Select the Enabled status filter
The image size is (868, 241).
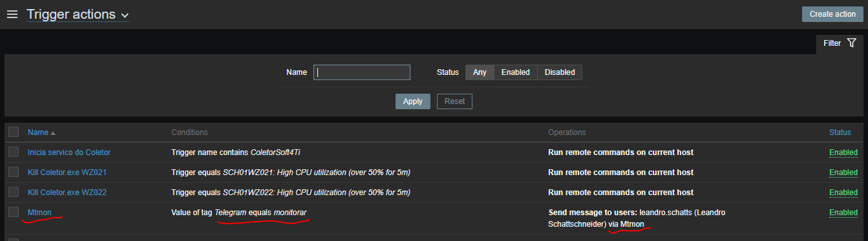516,72
